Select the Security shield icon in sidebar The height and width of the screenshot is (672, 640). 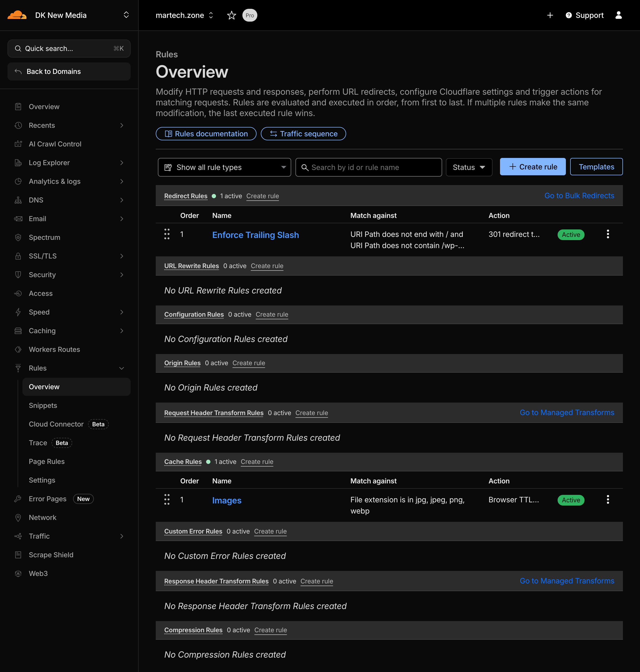[x=18, y=275]
